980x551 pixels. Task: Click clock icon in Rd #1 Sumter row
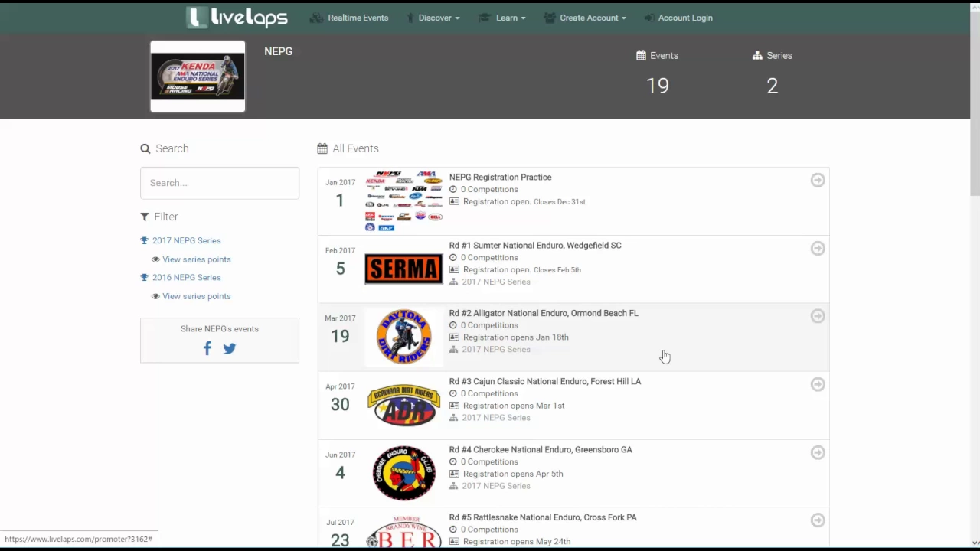pos(453,258)
